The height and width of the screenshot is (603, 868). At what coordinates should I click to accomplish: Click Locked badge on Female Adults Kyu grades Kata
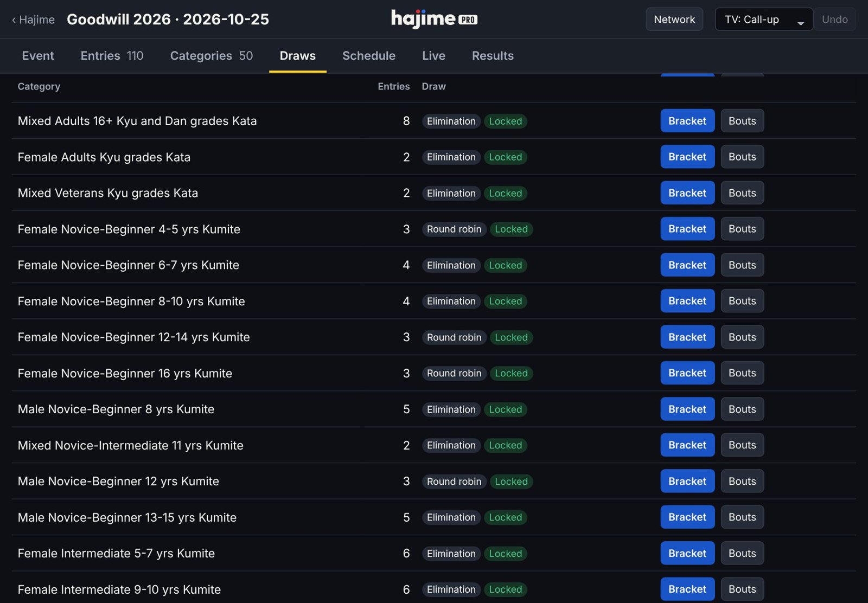pyautogui.click(x=506, y=157)
